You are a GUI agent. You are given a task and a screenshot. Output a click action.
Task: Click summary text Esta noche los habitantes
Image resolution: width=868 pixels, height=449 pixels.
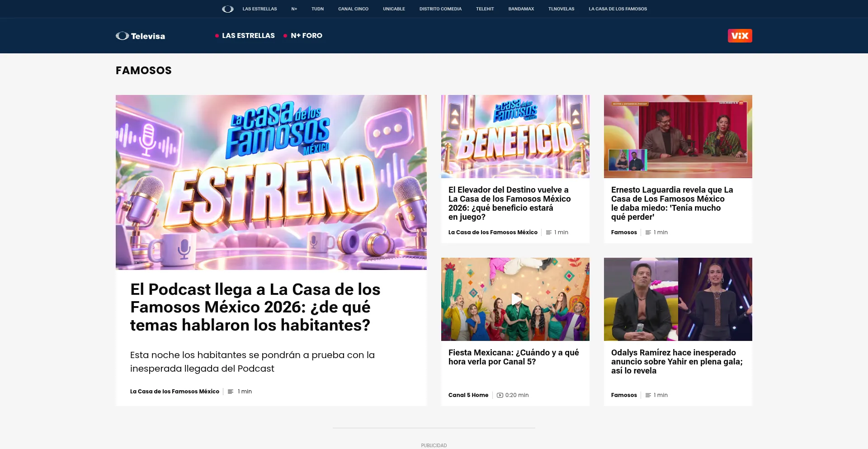click(x=252, y=362)
